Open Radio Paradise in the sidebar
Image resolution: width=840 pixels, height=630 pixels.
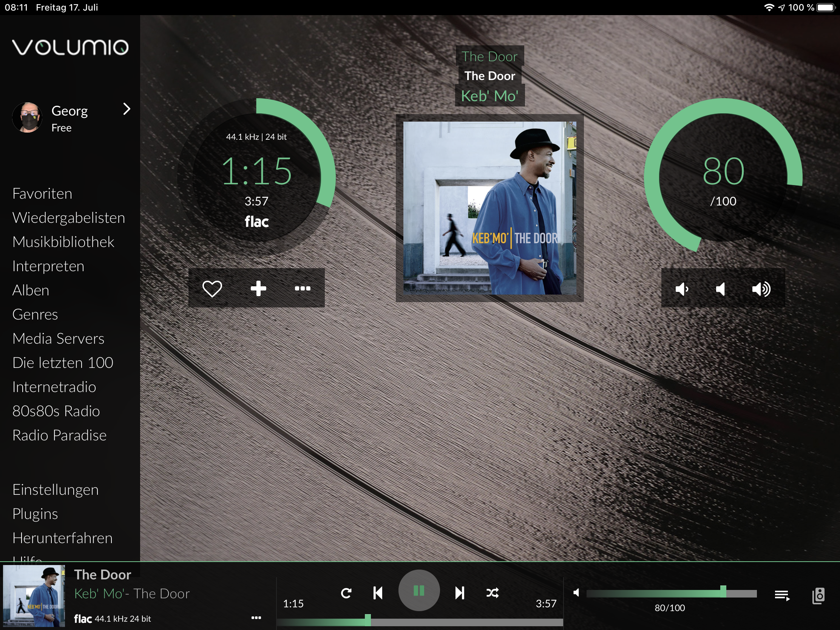[x=59, y=435]
